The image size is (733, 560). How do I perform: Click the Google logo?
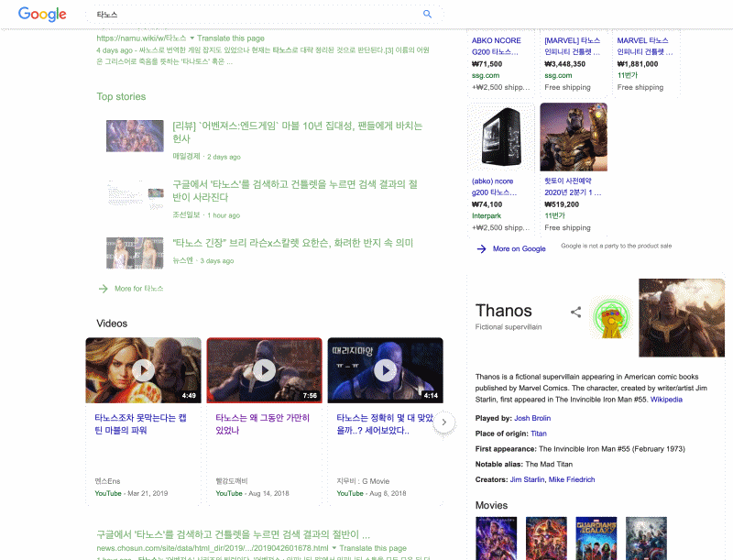point(42,14)
